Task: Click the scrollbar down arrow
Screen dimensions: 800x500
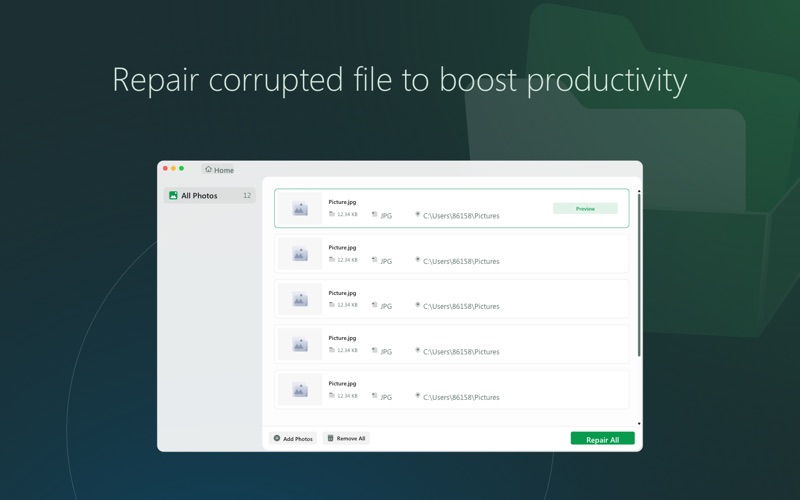Action: [639, 423]
